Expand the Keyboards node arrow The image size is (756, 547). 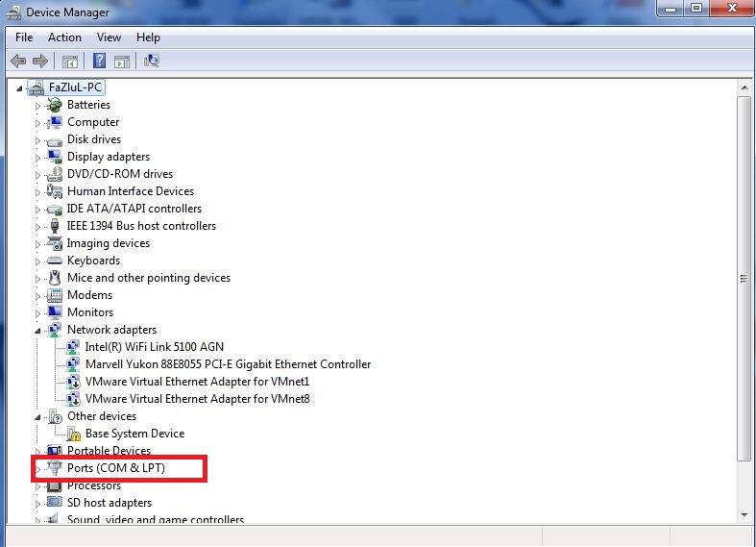[37, 261]
